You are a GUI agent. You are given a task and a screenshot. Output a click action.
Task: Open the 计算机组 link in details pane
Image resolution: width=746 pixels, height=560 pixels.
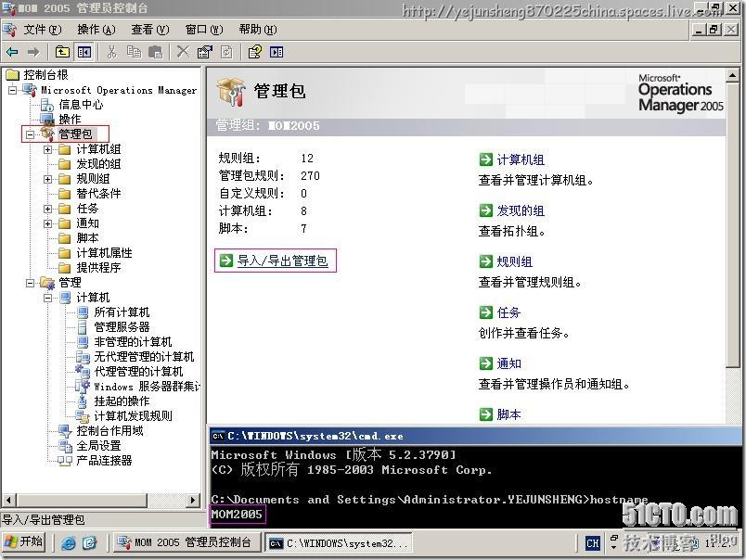click(x=521, y=159)
